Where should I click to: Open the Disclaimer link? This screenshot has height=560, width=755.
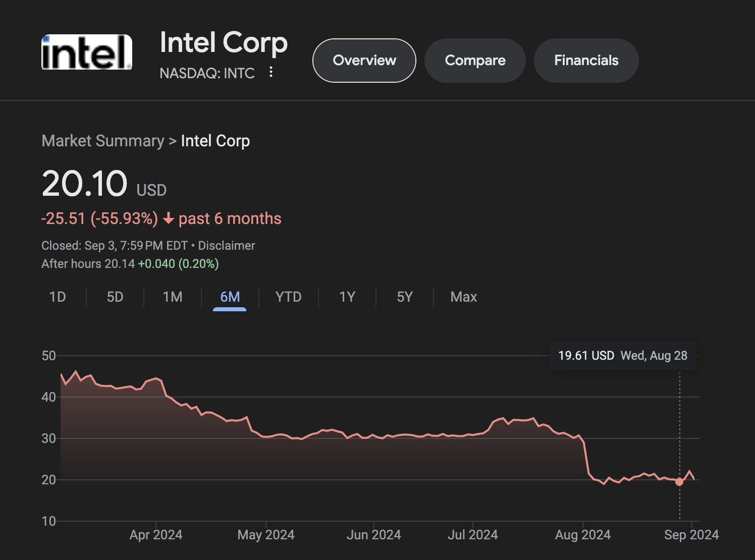click(x=227, y=246)
